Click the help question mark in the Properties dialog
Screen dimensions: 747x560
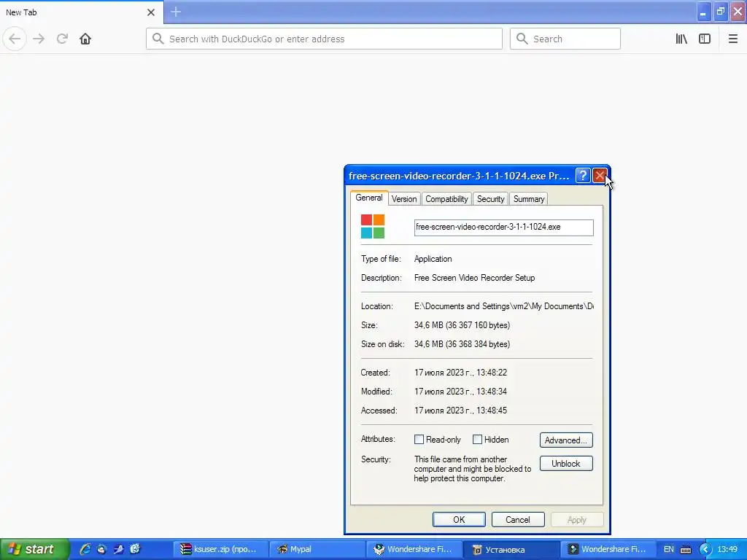[582, 176]
